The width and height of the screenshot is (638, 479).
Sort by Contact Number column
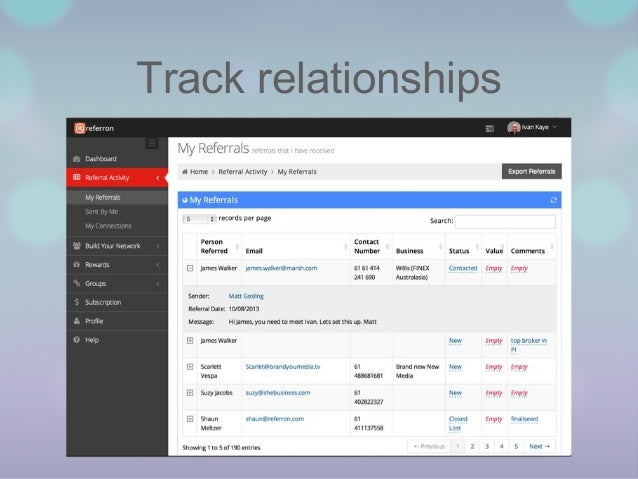371,246
